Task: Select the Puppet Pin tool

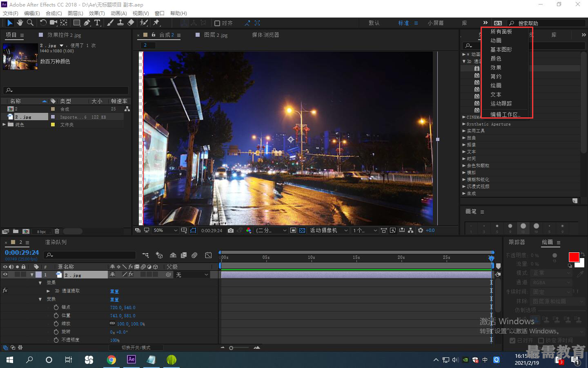Action: coord(156,23)
